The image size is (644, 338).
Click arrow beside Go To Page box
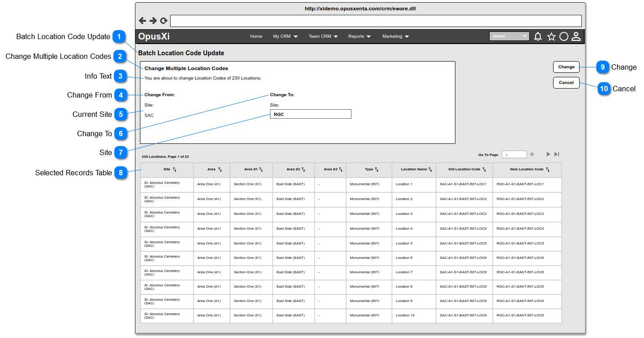[531, 154]
